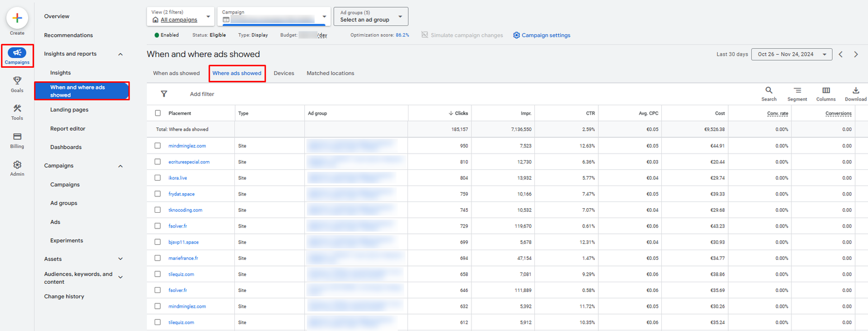Click the filter funnel icon

[164, 94]
